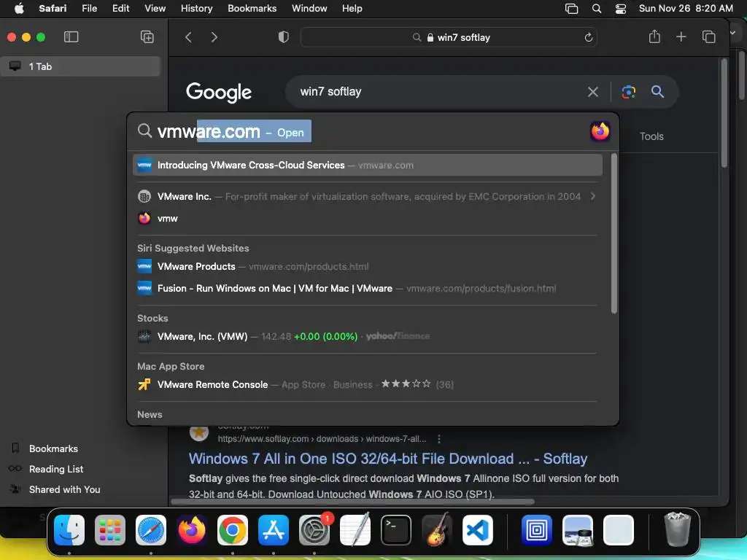Expand the chevron right of Safari toolbar
Image resolution: width=747 pixels, height=560 pixels.
click(x=734, y=33)
